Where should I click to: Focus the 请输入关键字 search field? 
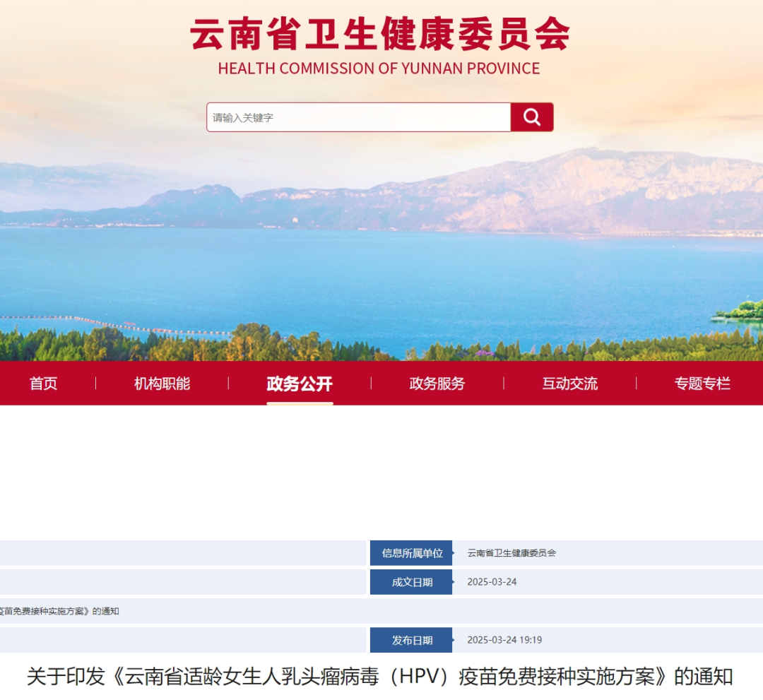point(358,117)
